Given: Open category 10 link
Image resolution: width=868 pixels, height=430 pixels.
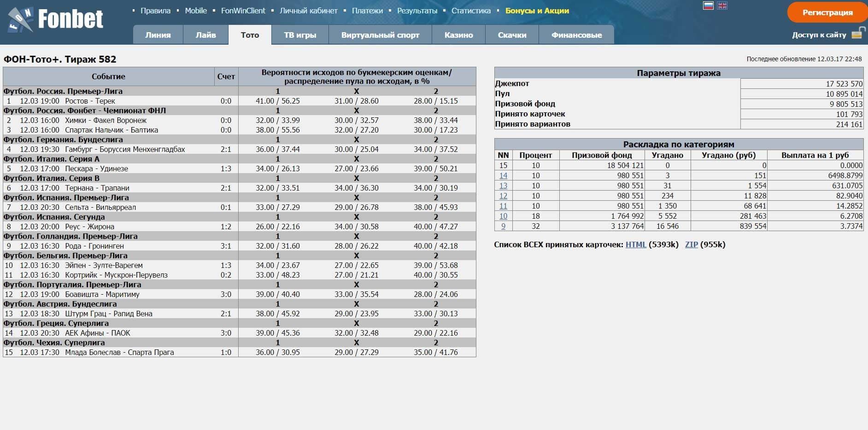Looking at the screenshot, I should click(503, 216).
